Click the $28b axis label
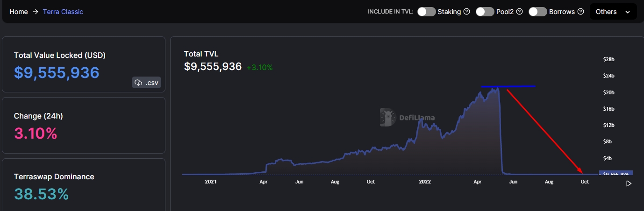Image resolution: width=644 pixels, height=211 pixels. pyautogui.click(x=608, y=59)
